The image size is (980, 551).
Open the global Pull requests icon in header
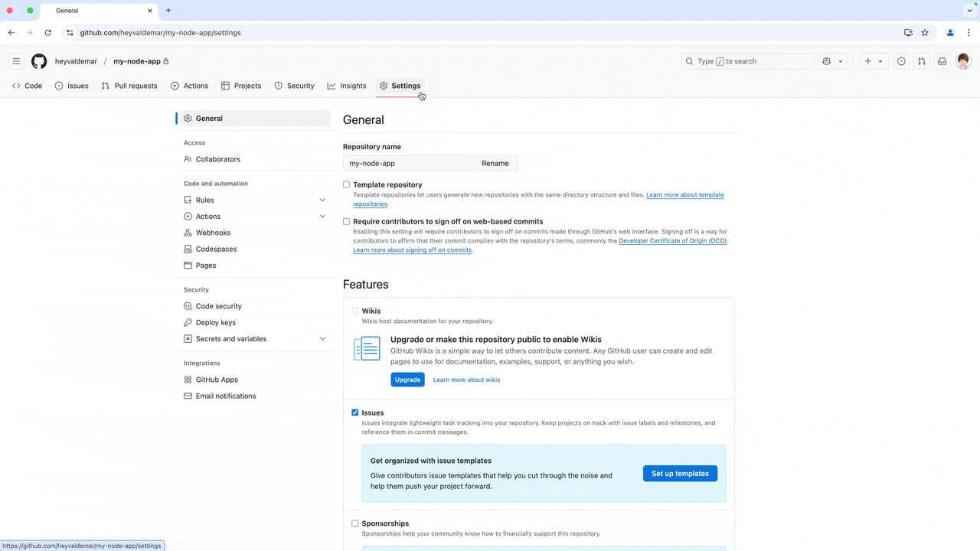pyautogui.click(x=922, y=61)
